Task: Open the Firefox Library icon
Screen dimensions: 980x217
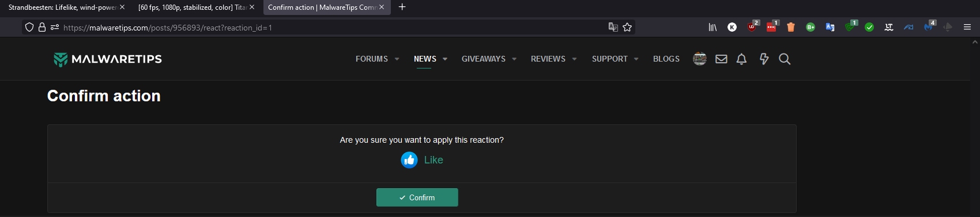Action: 713,27
